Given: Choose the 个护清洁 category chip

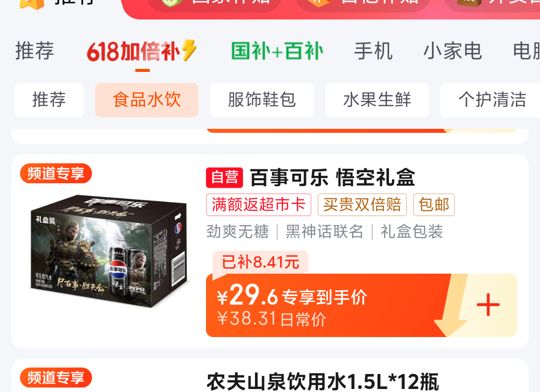Looking at the screenshot, I should coord(492,100).
